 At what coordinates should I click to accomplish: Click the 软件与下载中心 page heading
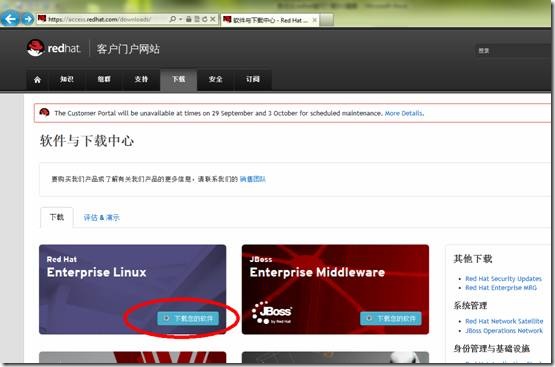[x=87, y=141]
